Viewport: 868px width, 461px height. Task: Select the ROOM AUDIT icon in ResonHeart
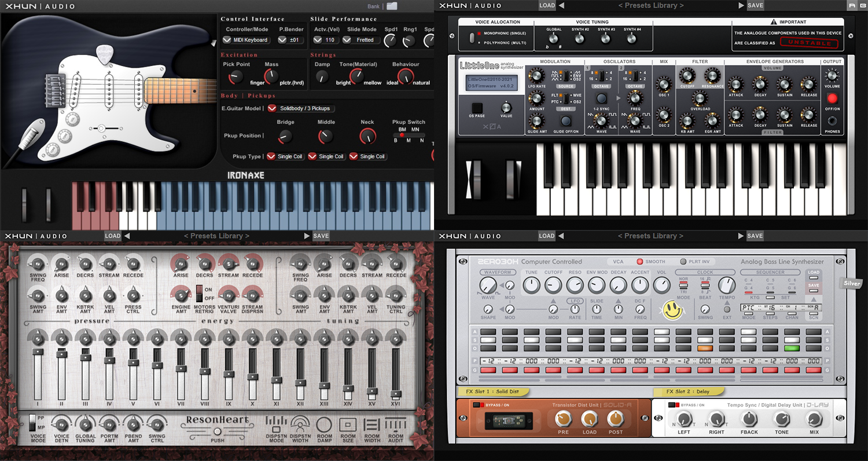[x=395, y=424]
